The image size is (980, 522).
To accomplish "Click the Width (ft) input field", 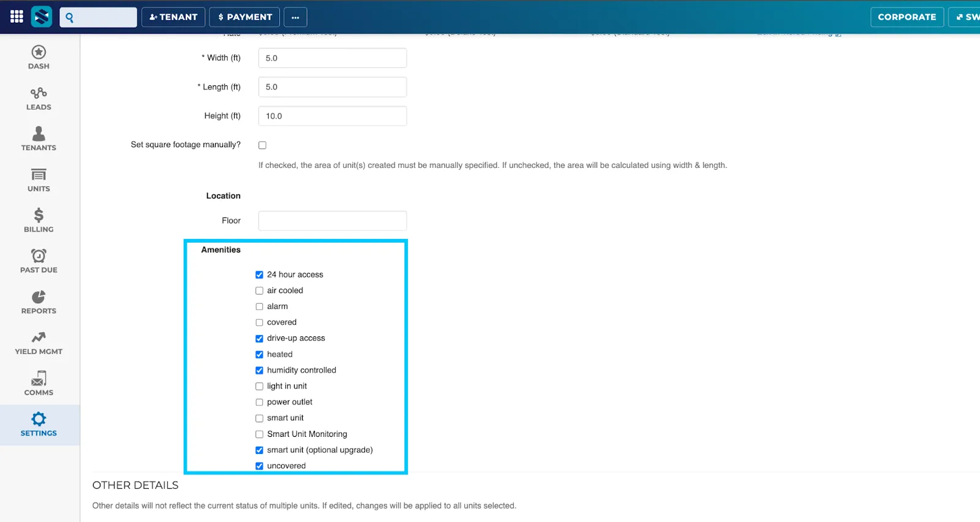I will [x=333, y=58].
